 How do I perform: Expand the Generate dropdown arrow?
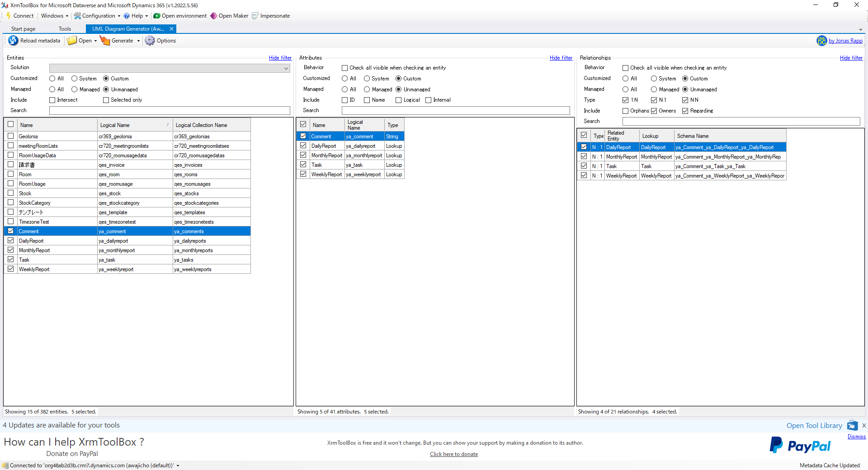tap(138, 41)
